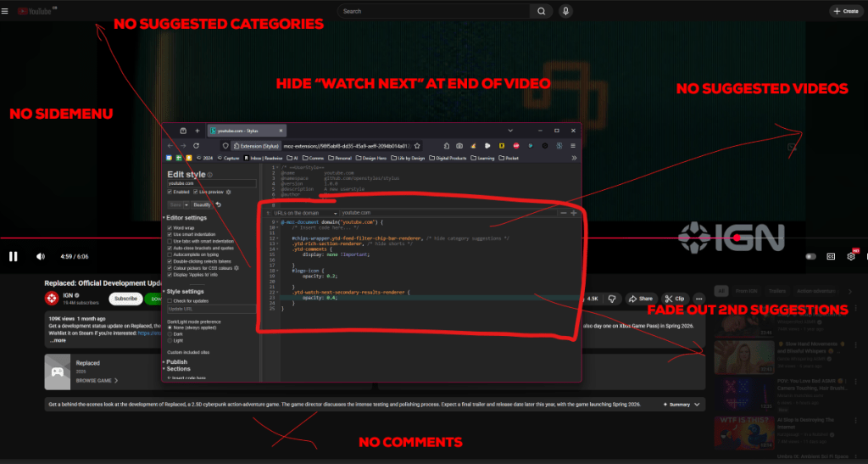Open more actions with the three-dot button
This screenshot has width=868, height=464.
pyautogui.click(x=698, y=299)
